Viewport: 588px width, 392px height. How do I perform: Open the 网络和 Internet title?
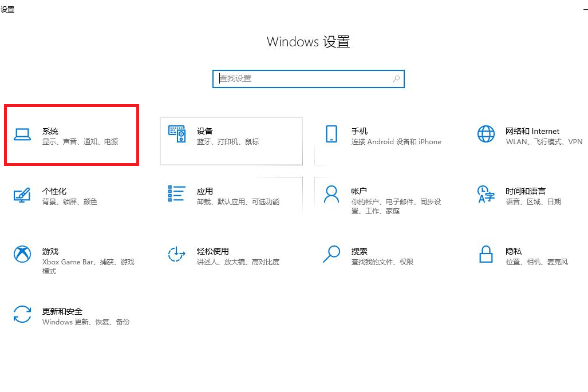(x=532, y=131)
